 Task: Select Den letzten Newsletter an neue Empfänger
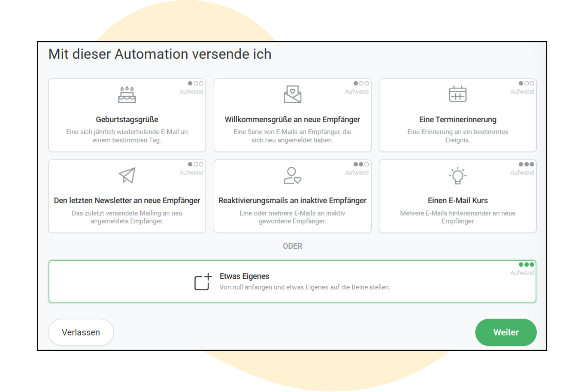point(127,201)
